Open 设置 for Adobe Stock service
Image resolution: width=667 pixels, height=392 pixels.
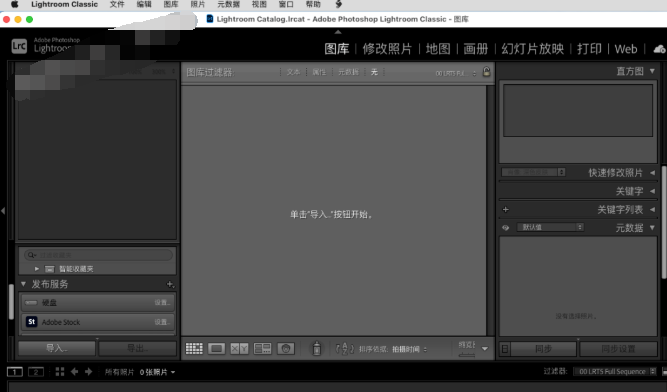tap(162, 322)
